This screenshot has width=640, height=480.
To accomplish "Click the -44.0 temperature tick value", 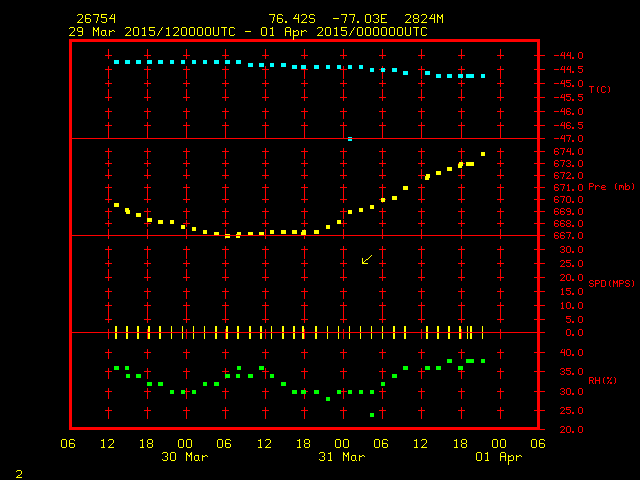I will (568, 56).
